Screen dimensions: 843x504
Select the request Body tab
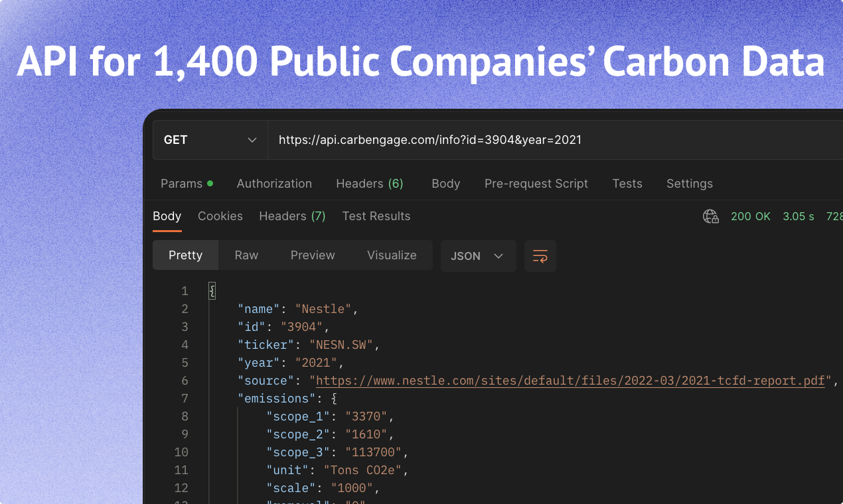click(x=445, y=184)
